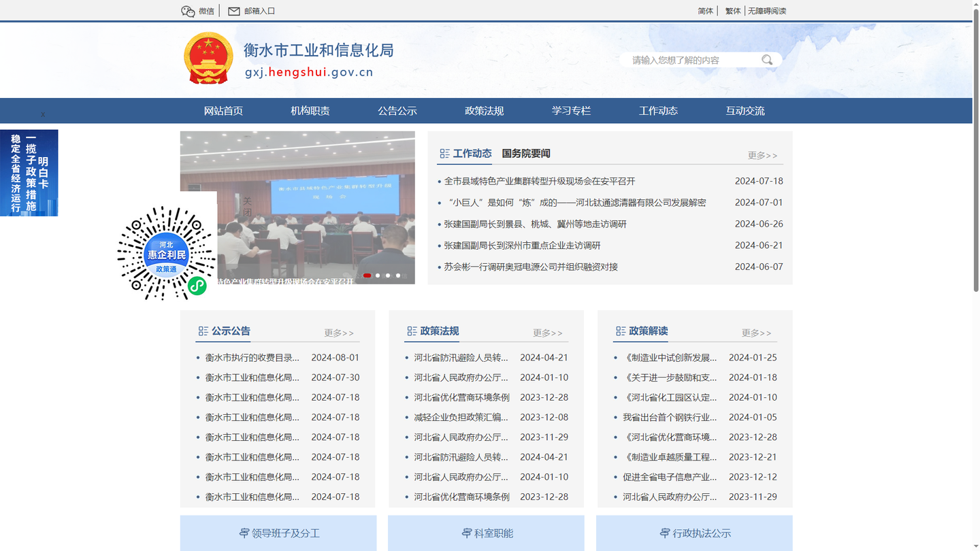
Task: Click the date 2024-07-01 in 工作动态 list
Action: point(759,203)
